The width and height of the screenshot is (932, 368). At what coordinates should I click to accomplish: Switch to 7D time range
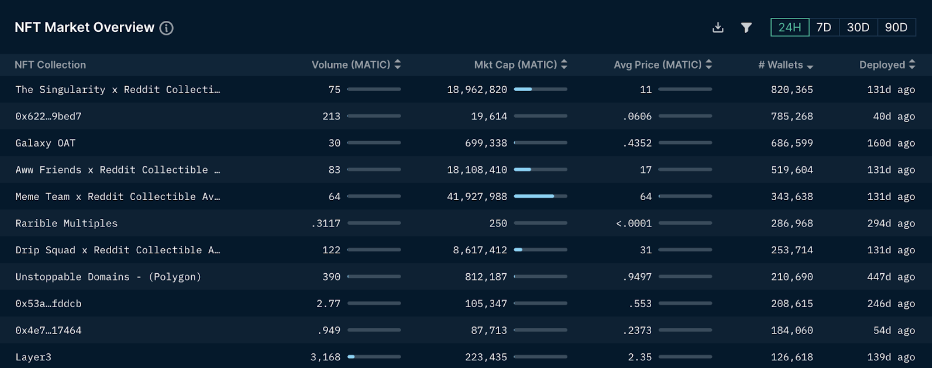[x=824, y=27]
